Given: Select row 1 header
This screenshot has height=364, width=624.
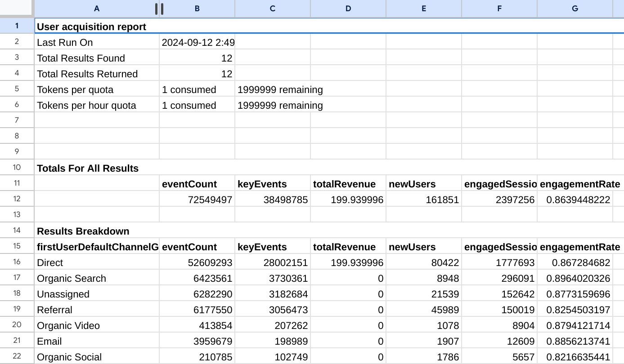Looking at the screenshot, I should (17, 26).
